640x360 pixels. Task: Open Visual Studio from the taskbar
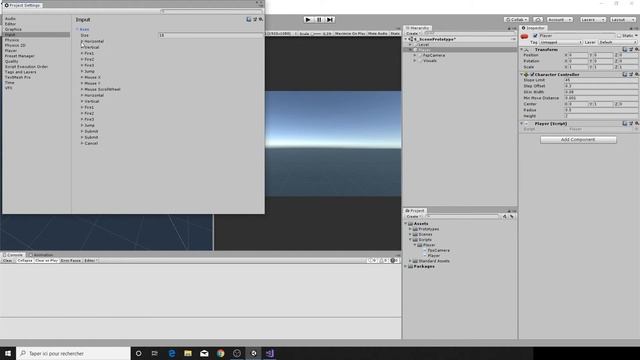(x=270, y=353)
